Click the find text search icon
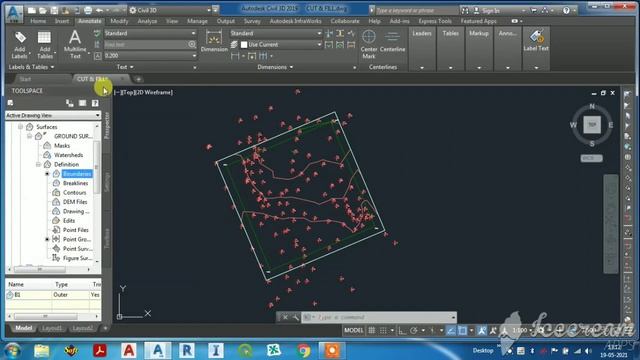Screen dimensions: 640x360 (x=192, y=44)
